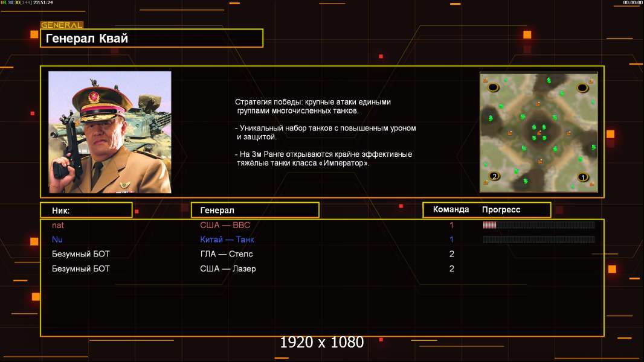Image resolution: width=644 pixels, height=362 pixels.
Task: Click the yellow GENERAL label
Action: [x=62, y=25]
